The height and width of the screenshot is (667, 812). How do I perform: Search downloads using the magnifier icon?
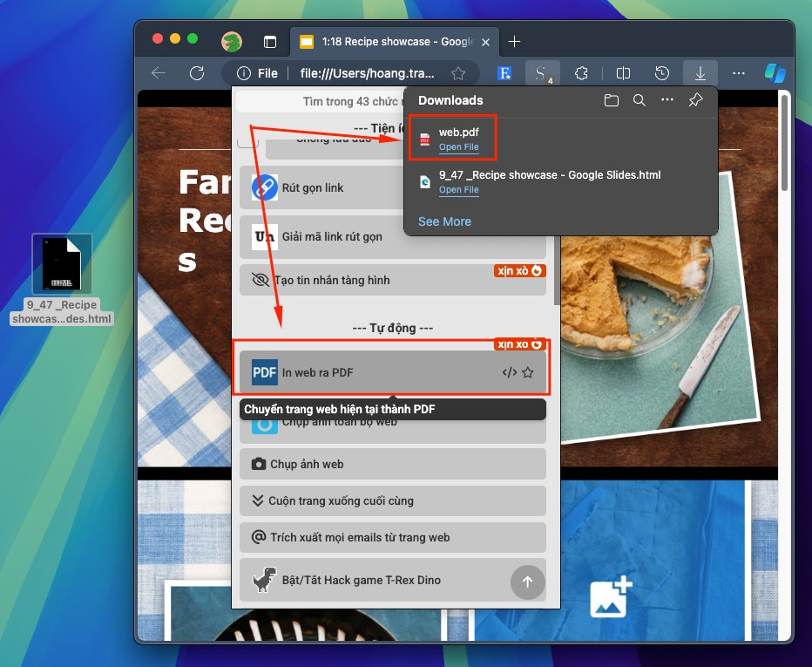(639, 100)
